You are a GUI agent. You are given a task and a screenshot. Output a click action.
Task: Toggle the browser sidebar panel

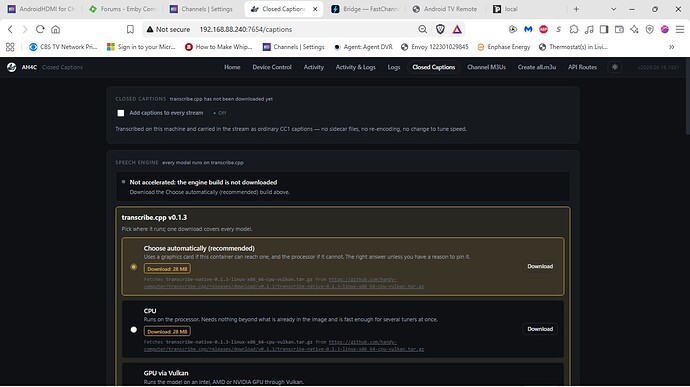click(604, 29)
